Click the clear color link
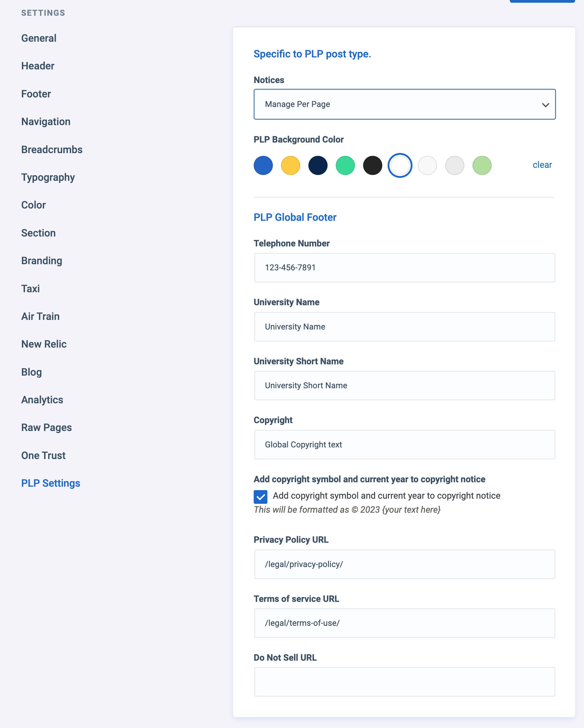 [542, 165]
